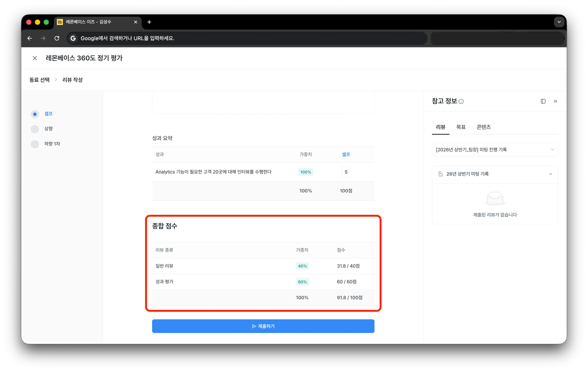Select the 상향 review step
588x372 pixels.
(48, 129)
